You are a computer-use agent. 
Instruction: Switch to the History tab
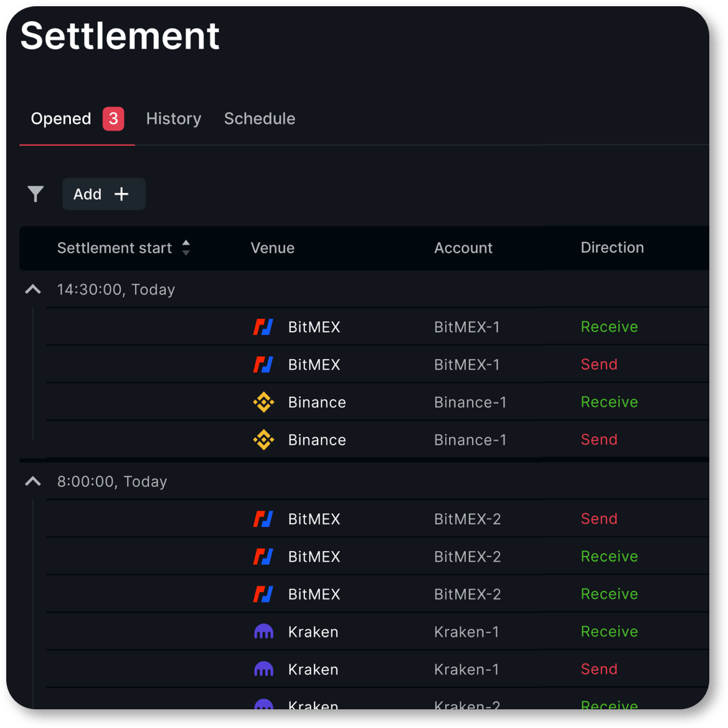[x=173, y=119]
